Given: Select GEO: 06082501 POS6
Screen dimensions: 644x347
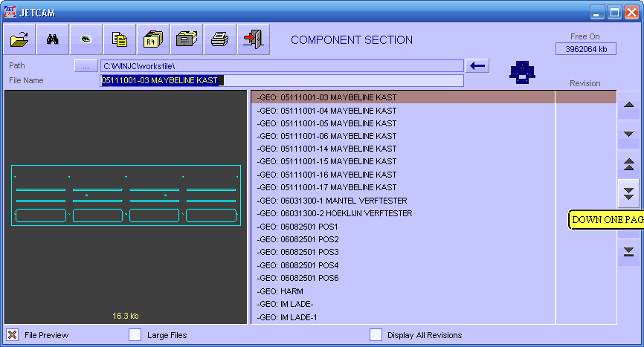Looking at the screenshot, I should (x=403, y=278).
